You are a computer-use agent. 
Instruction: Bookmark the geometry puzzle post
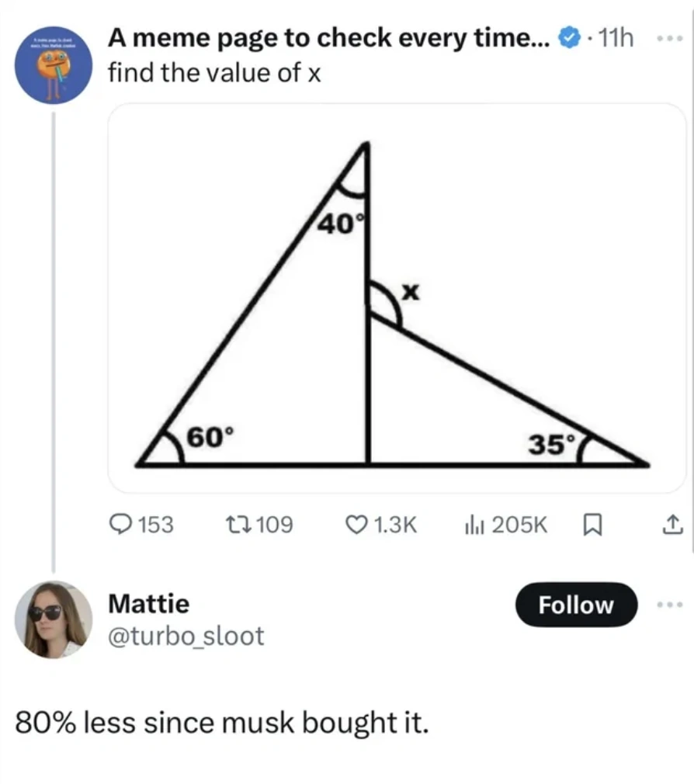pyautogui.click(x=591, y=526)
